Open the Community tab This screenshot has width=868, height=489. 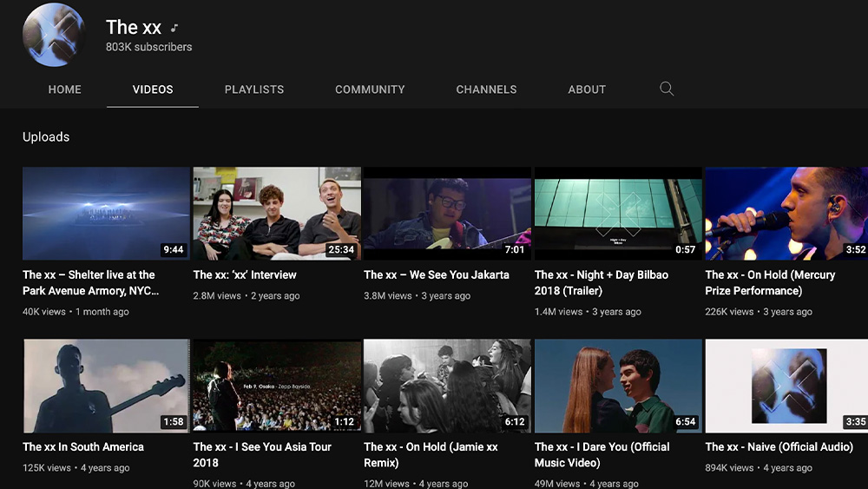point(370,89)
